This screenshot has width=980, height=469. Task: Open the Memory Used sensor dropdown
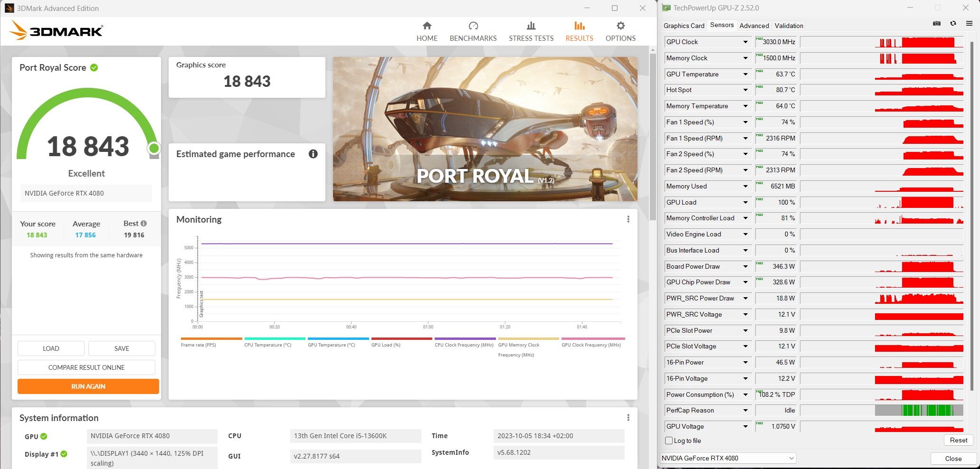[x=745, y=187]
